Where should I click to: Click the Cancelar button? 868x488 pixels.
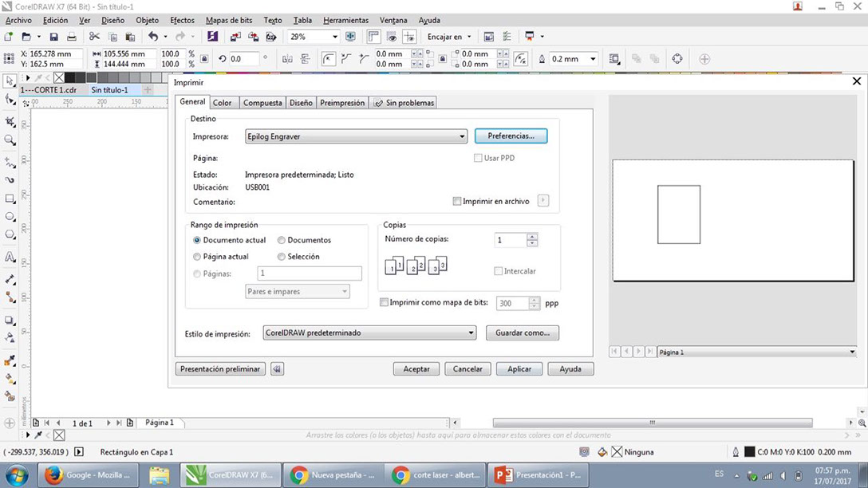pyautogui.click(x=468, y=369)
